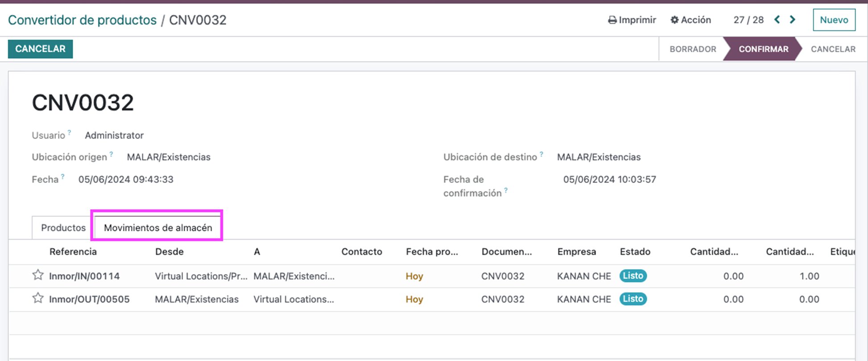Click the help icon beside Fecha de confirmación
The width and height of the screenshot is (868, 361).
click(x=506, y=190)
